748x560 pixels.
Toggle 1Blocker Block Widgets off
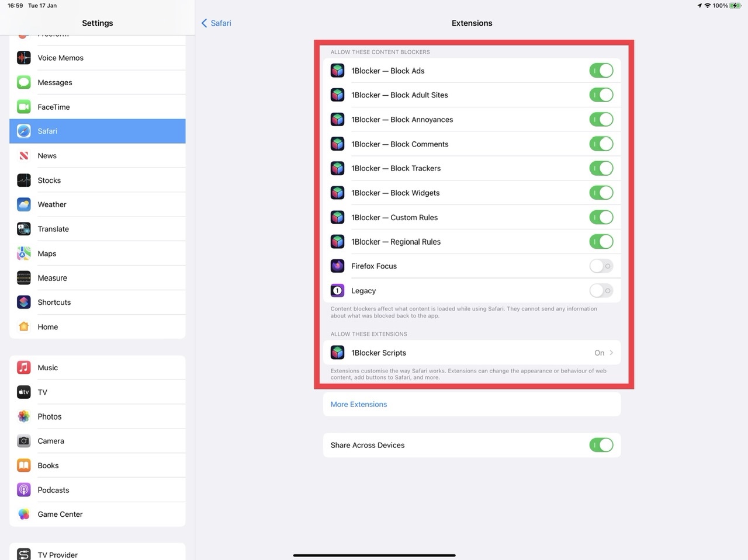(601, 193)
